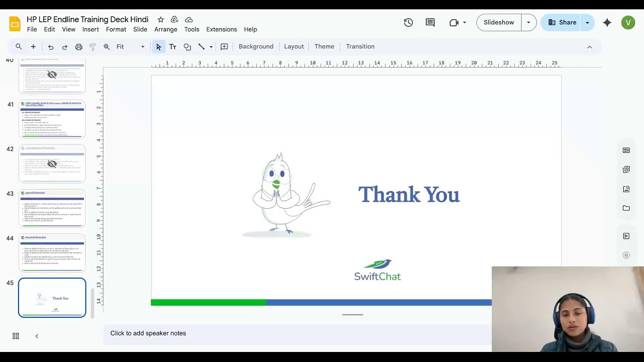This screenshot has height=362, width=644.
Task: Open the Fit zoom level dropdown
Action: [130, 47]
